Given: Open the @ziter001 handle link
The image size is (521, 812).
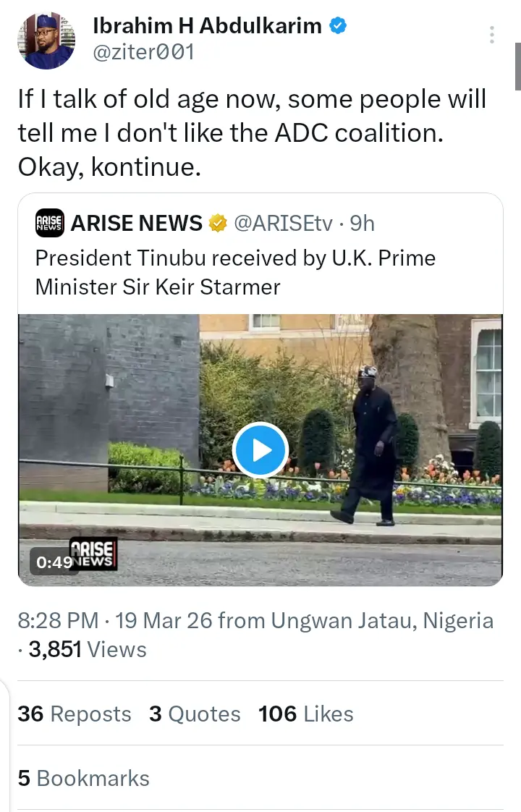Looking at the screenshot, I should (143, 53).
